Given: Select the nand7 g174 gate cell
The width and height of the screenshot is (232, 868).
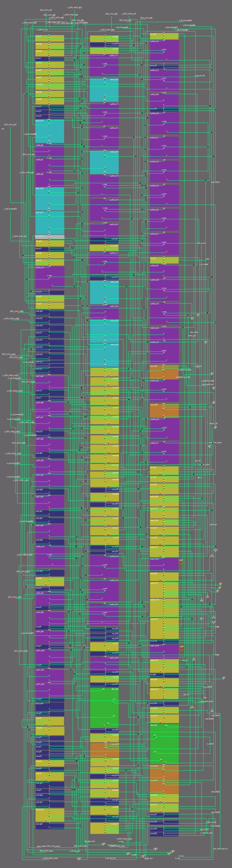Looking at the screenshot, I should pos(164,608).
